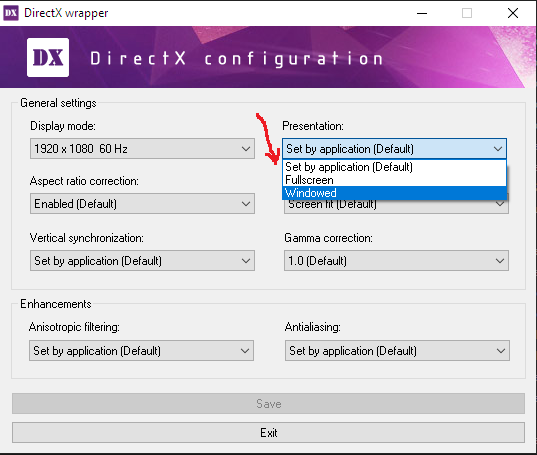Collapse the open Presentation combo box
Screen dimensions: 537x455
394,149
